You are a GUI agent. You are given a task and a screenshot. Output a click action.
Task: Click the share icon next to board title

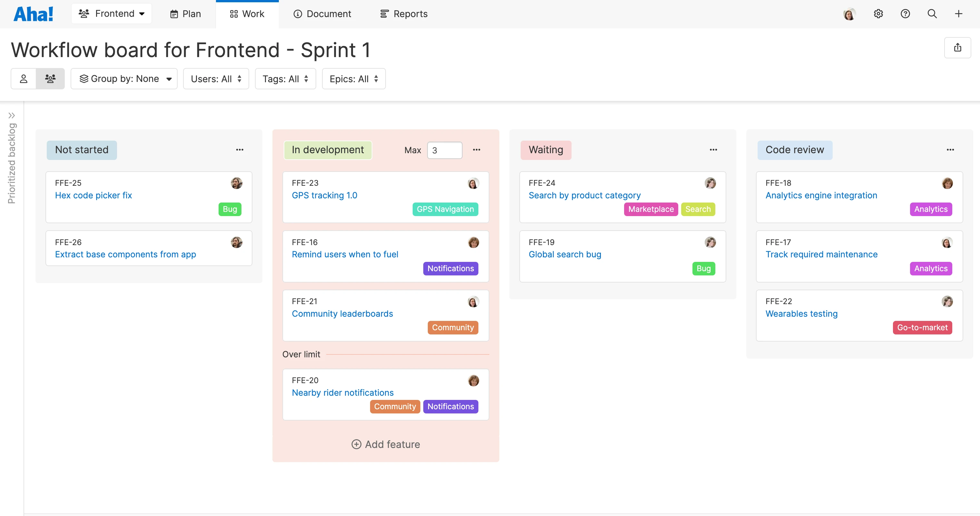click(958, 47)
